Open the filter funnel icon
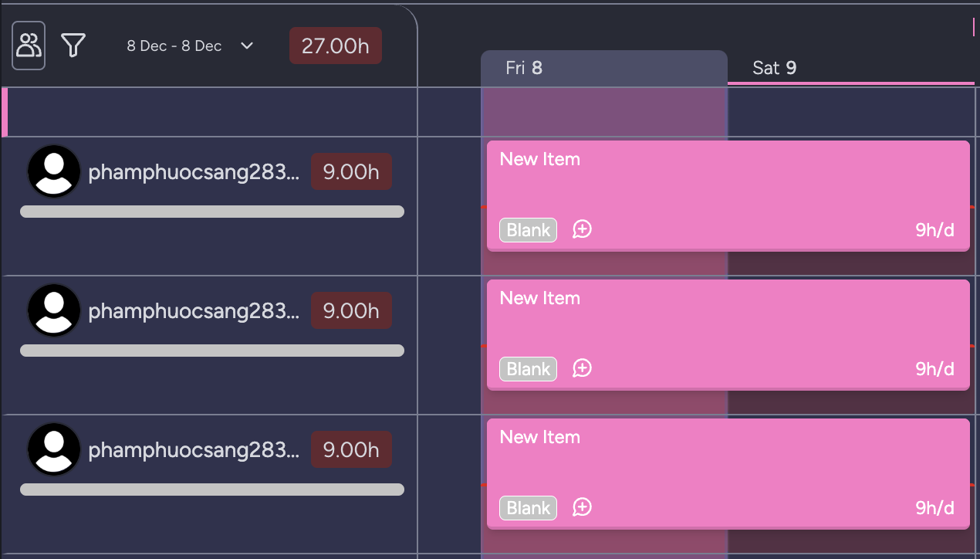This screenshot has height=559, width=980. click(73, 46)
